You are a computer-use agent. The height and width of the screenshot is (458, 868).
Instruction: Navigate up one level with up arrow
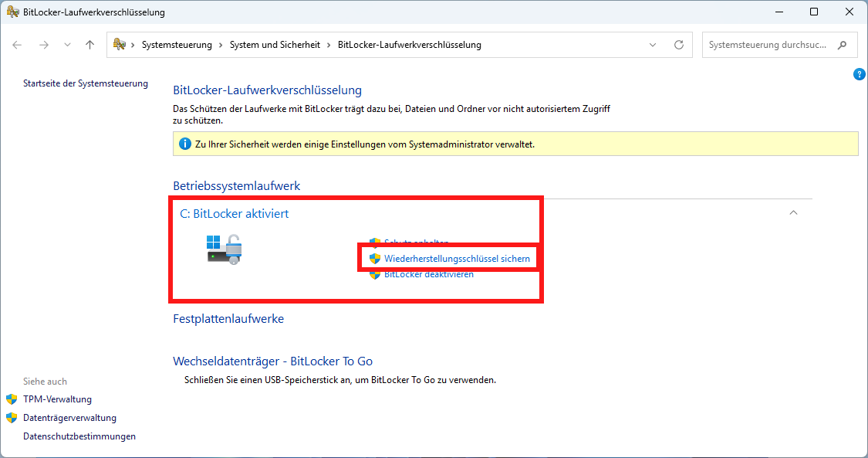tap(90, 45)
